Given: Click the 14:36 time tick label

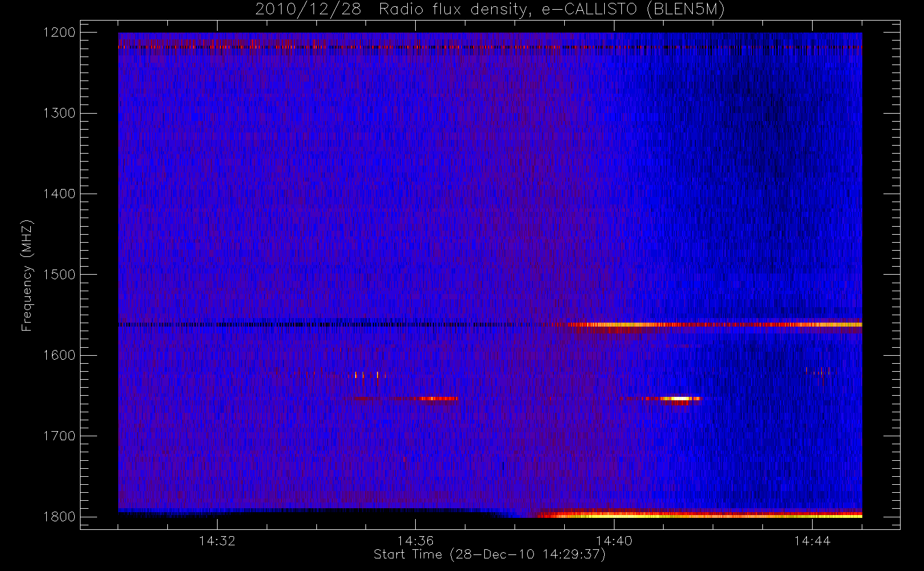Looking at the screenshot, I should coord(416,540).
